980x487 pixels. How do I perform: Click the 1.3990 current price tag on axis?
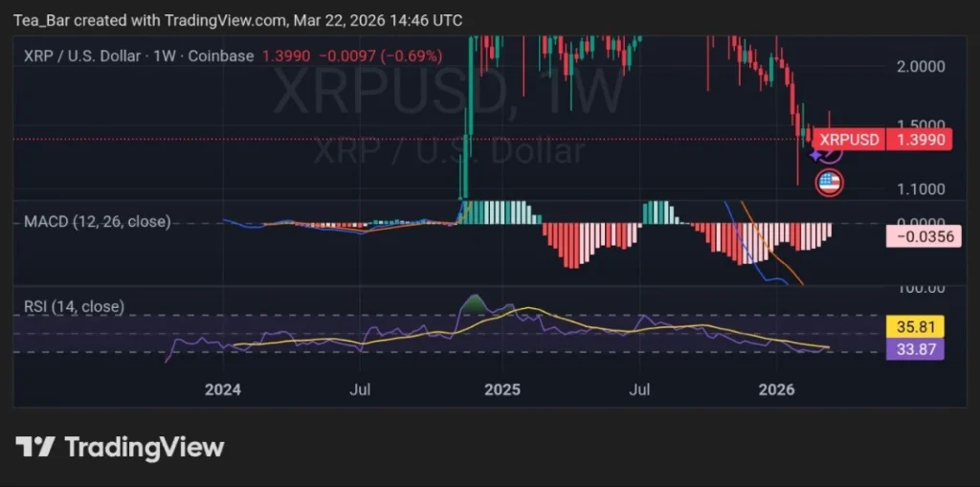click(920, 140)
